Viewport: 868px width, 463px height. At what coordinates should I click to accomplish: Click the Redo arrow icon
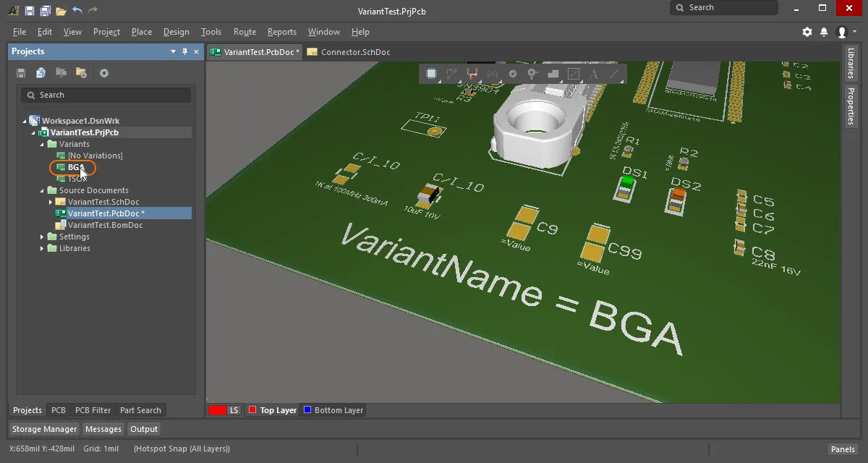pyautogui.click(x=94, y=11)
